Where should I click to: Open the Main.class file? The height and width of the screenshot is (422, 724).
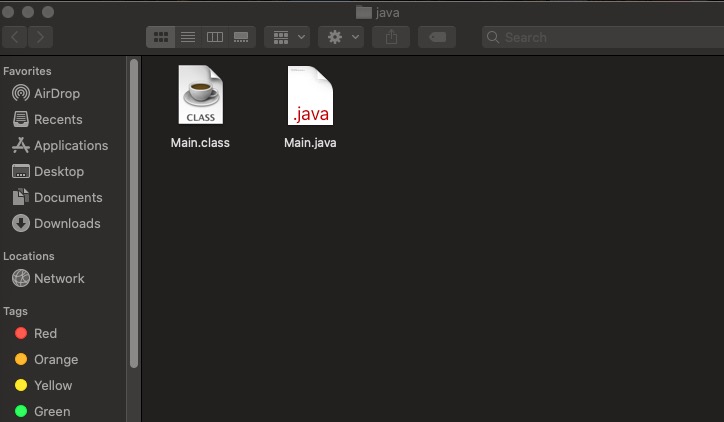point(200,97)
